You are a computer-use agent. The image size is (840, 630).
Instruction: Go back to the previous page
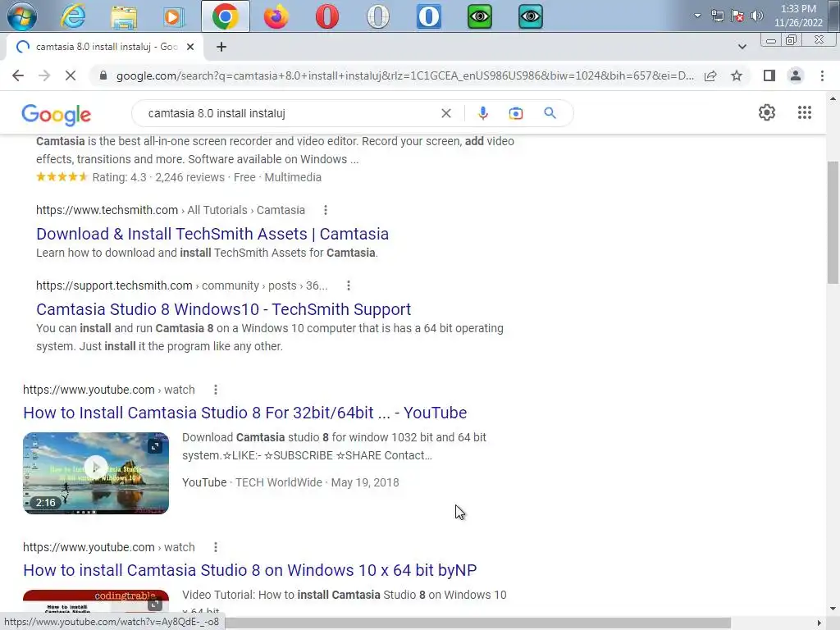tap(18, 75)
